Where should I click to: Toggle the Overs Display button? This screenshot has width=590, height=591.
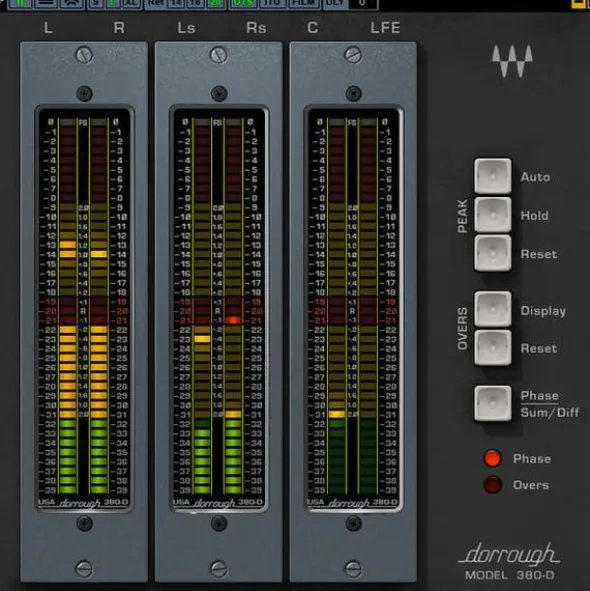(x=492, y=309)
